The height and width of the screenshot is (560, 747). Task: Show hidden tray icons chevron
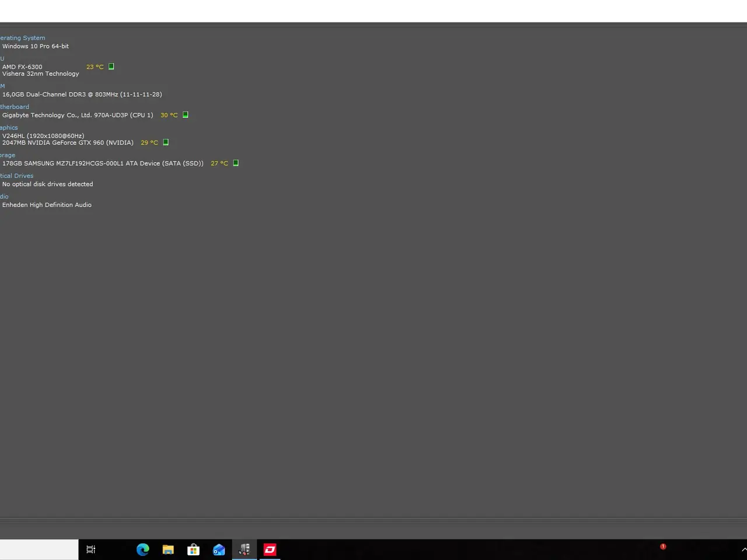(743, 549)
